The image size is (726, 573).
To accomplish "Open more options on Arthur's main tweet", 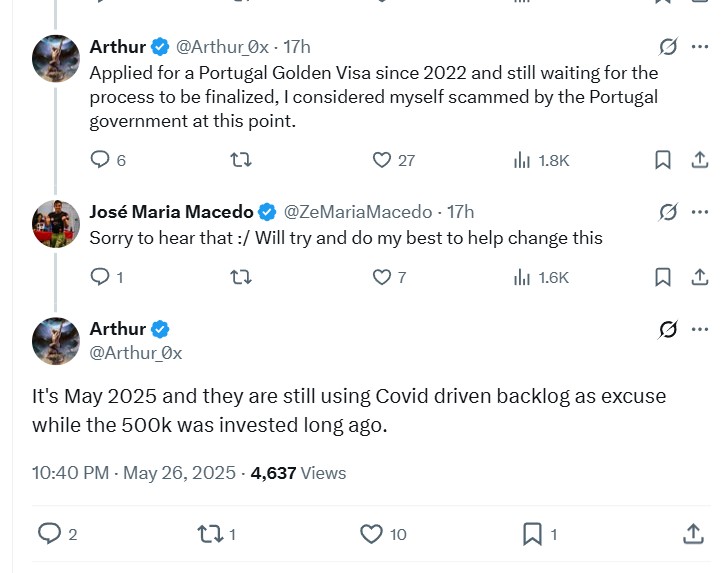I will tap(701, 329).
